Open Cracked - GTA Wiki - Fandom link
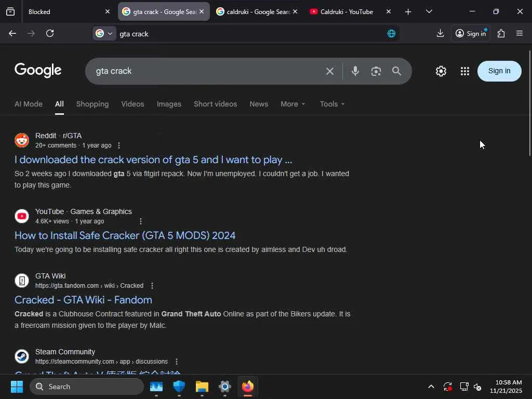 click(83, 300)
